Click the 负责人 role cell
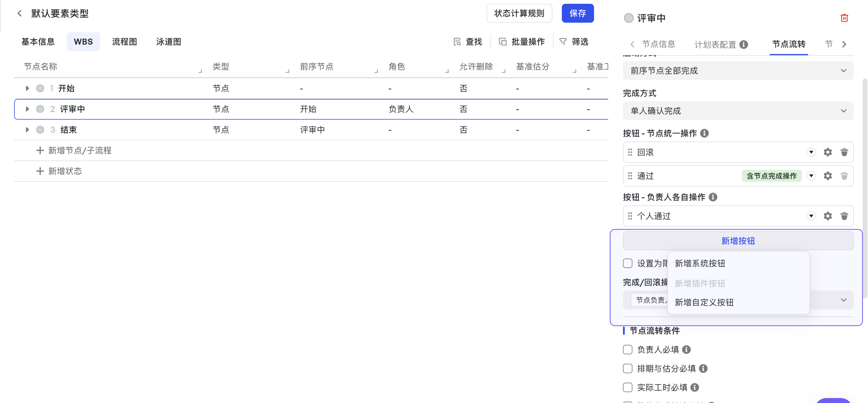Screen dimensions: 868x403 tap(401, 109)
